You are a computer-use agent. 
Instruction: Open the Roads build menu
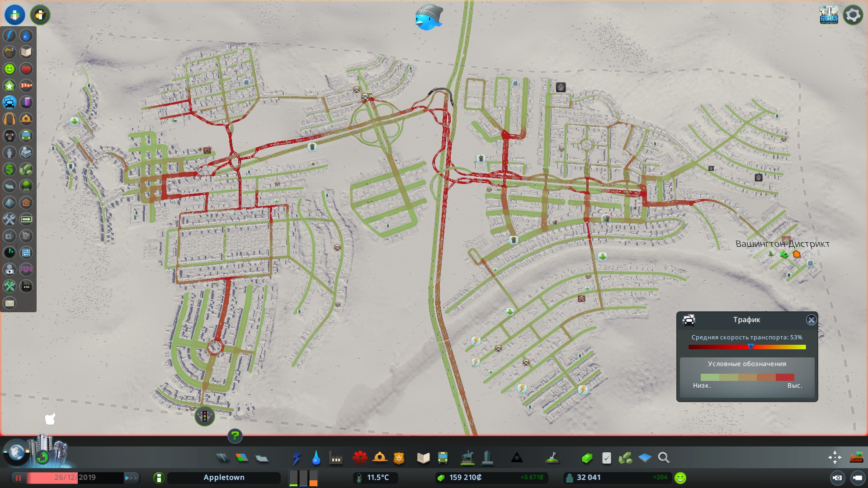222,458
